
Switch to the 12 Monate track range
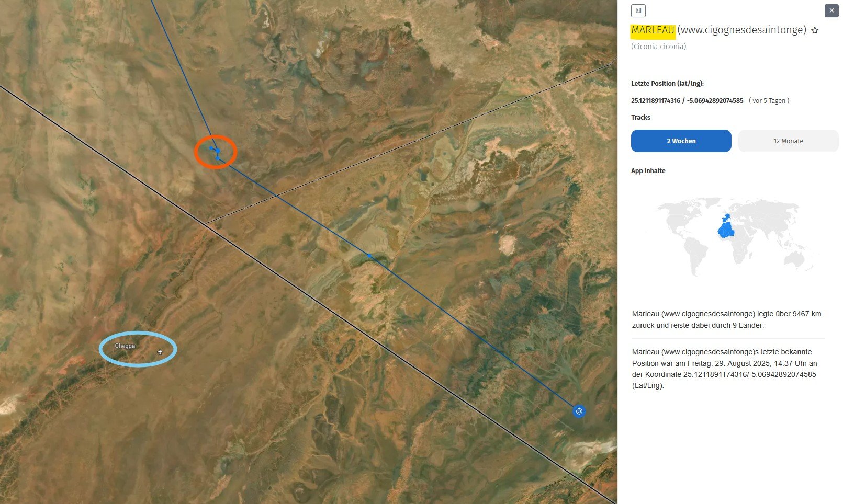(788, 141)
